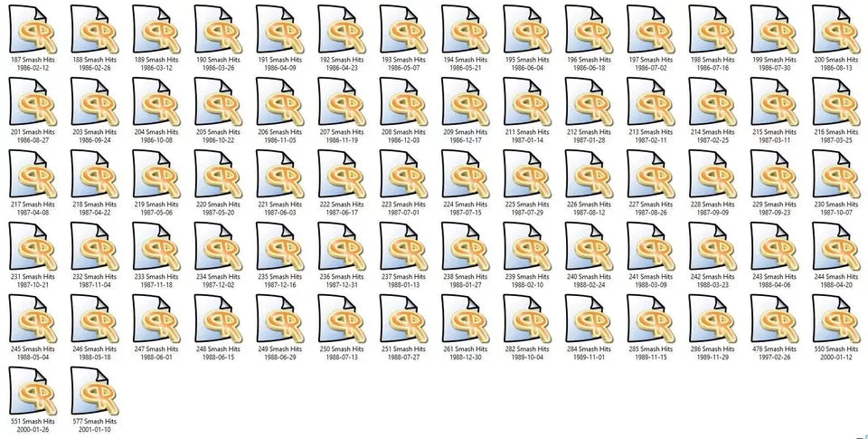Highlight the 550 Smash Hits 2000-01-12 file
The height and width of the screenshot is (439, 868).
(x=835, y=319)
